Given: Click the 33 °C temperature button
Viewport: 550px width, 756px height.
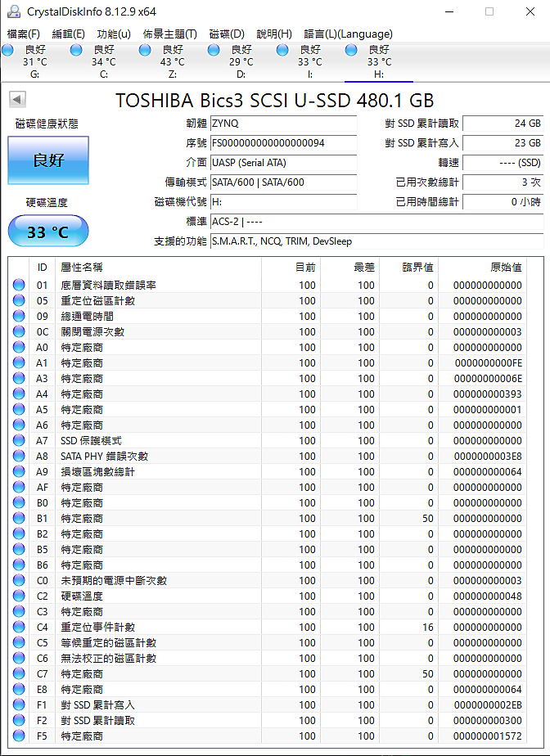Looking at the screenshot, I should click(x=48, y=232).
